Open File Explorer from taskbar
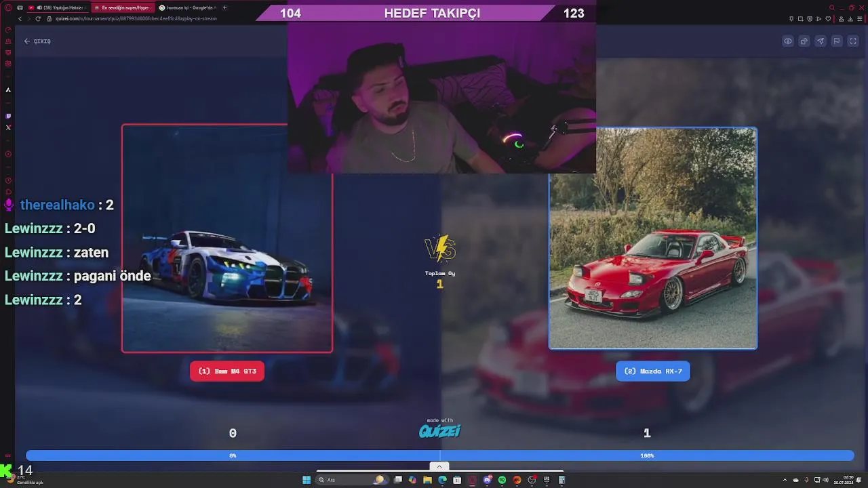Screen dimensions: 868x488 (427, 480)
